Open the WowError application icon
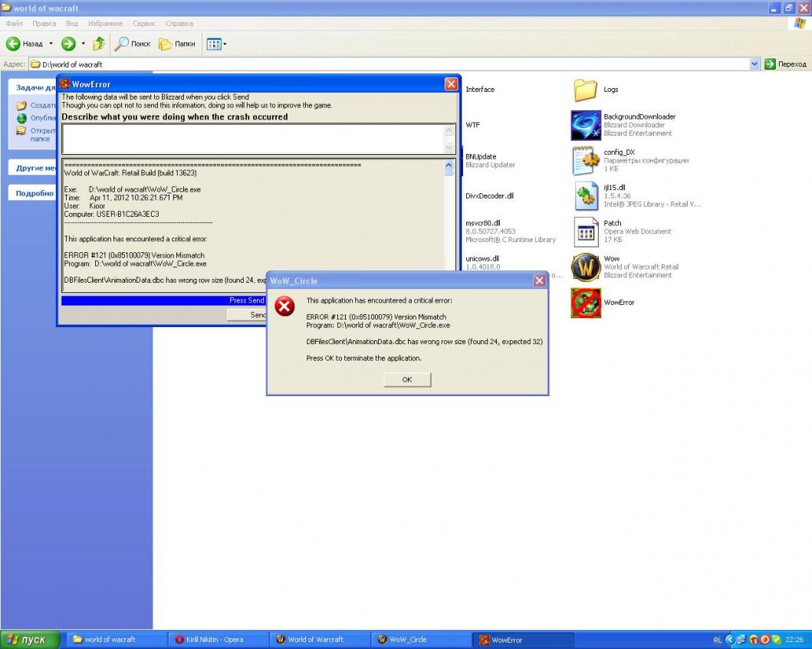Screen dimensions: 812x649 (x=585, y=303)
